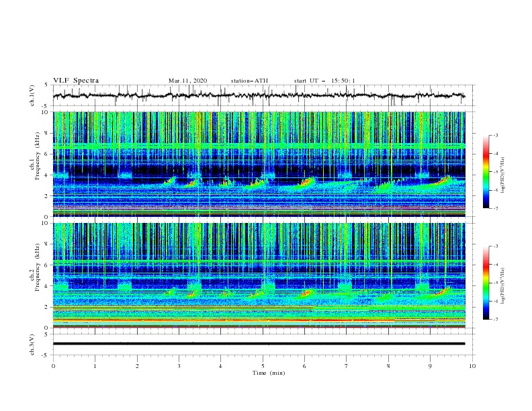The height and width of the screenshot is (411, 532).
Task: Click the "8" minute tick label on time axis
Action: click(x=388, y=366)
